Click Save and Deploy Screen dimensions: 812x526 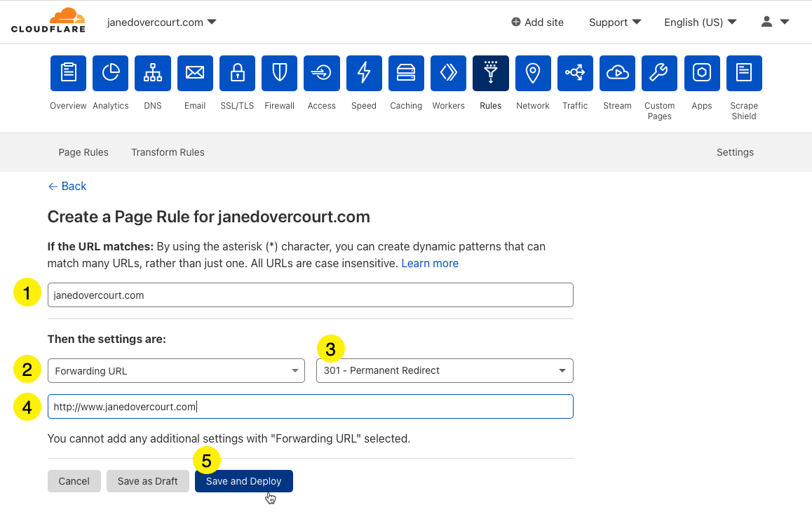click(244, 481)
